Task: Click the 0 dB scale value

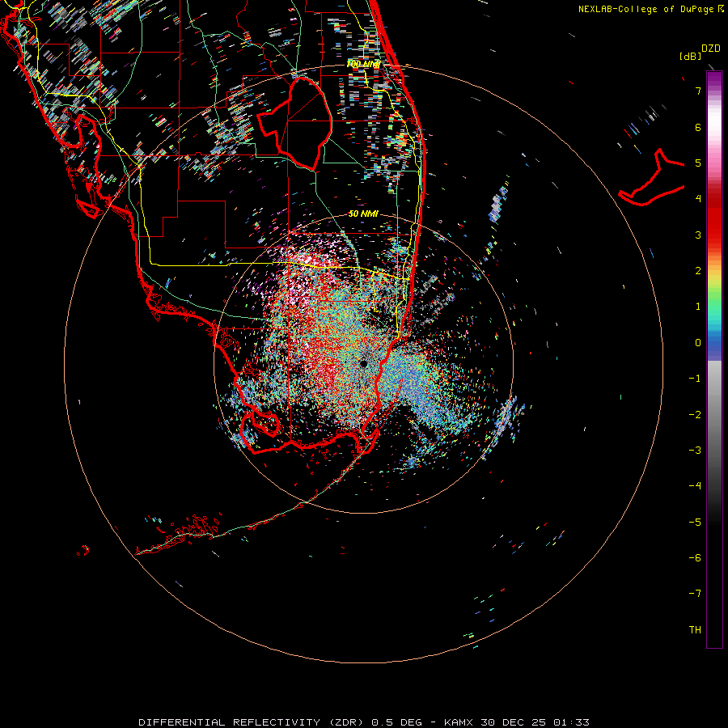Action: click(x=698, y=343)
